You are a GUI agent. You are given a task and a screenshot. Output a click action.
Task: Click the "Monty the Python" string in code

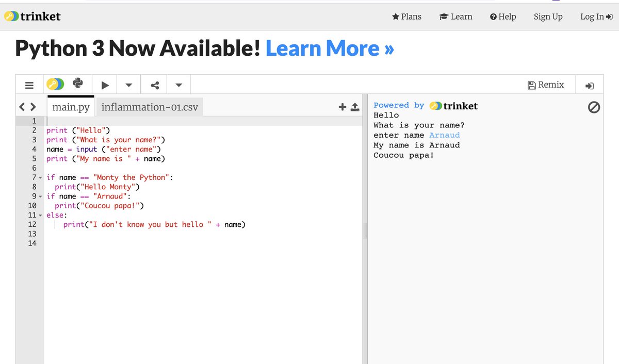click(131, 177)
